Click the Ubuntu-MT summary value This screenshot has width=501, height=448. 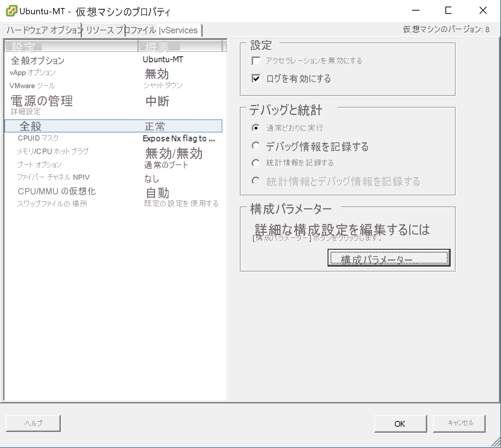163,59
